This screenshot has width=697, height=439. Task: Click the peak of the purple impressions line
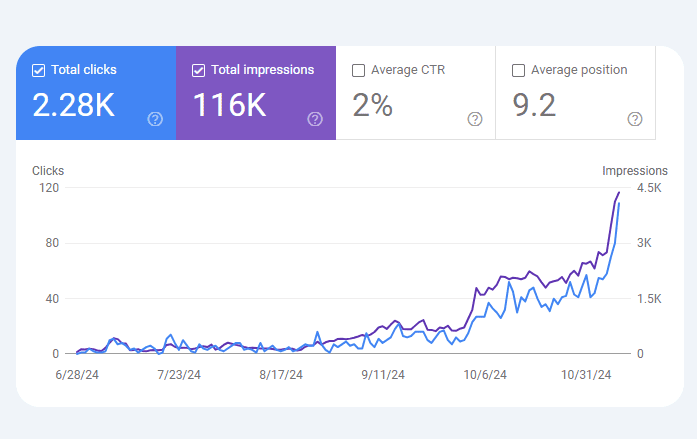pyautogui.click(x=619, y=192)
